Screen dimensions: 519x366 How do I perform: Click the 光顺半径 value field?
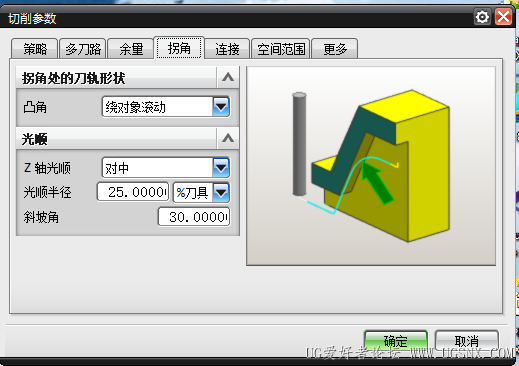point(133,192)
